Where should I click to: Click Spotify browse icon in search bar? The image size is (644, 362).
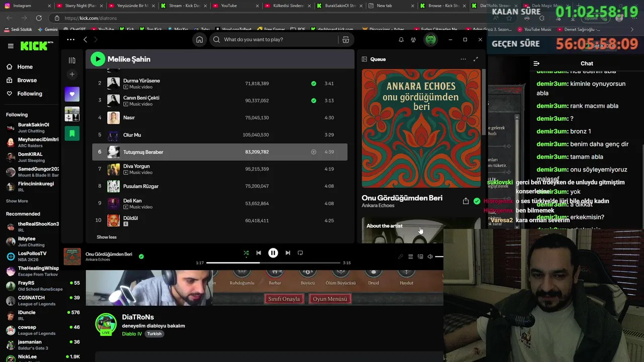click(x=346, y=39)
